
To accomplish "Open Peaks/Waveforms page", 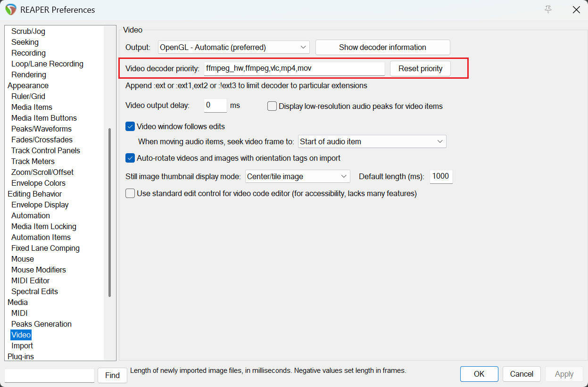I will tap(41, 129).
